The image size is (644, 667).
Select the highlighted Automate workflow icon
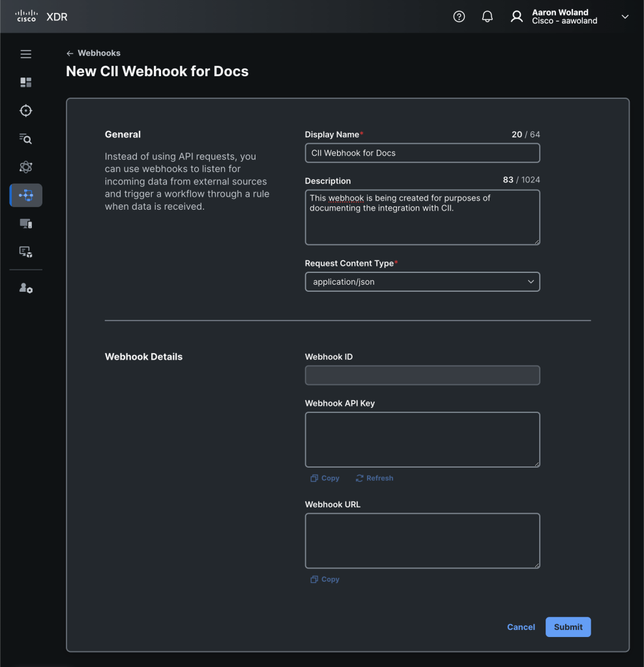click(25, 195)
